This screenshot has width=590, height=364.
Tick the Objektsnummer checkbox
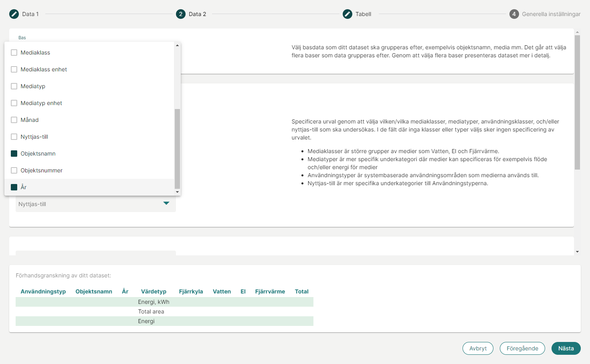click(14, 170)
